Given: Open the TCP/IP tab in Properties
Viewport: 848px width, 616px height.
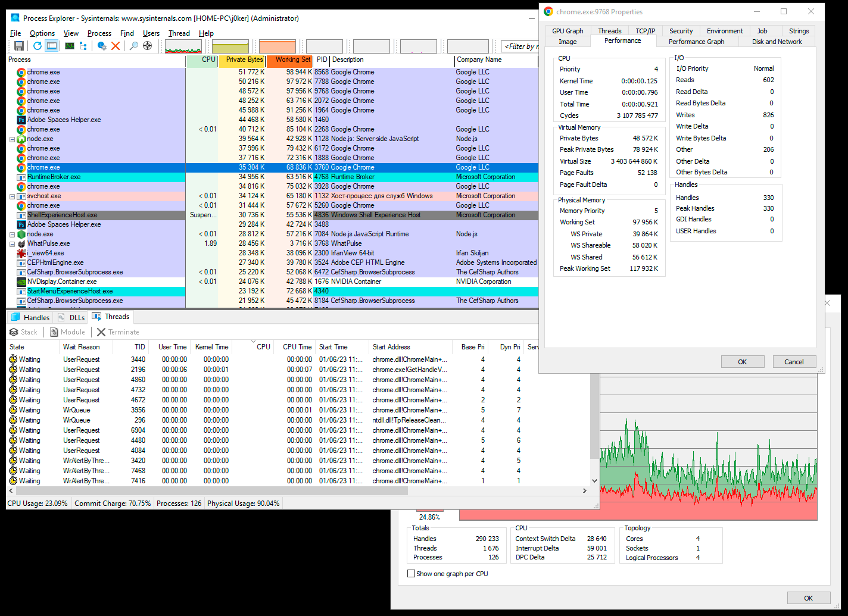Looking at the screenshot, I should (x=646, y=31).
